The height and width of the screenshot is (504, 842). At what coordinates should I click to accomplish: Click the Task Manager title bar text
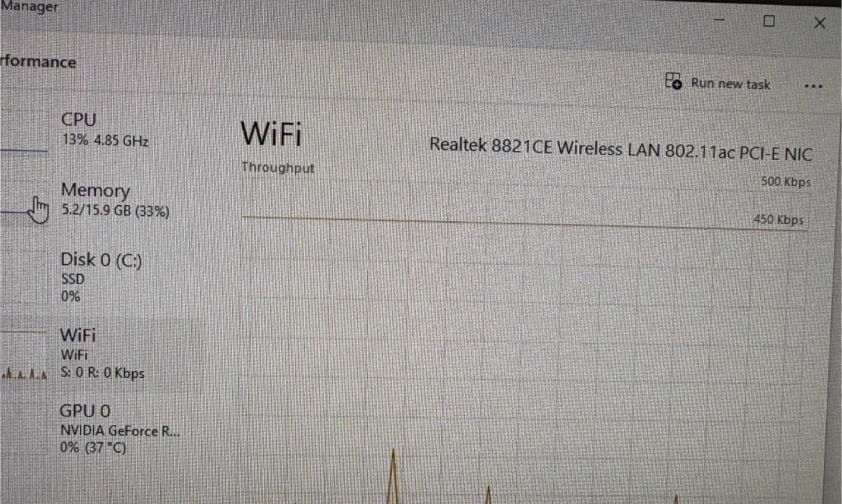[28, 6]
